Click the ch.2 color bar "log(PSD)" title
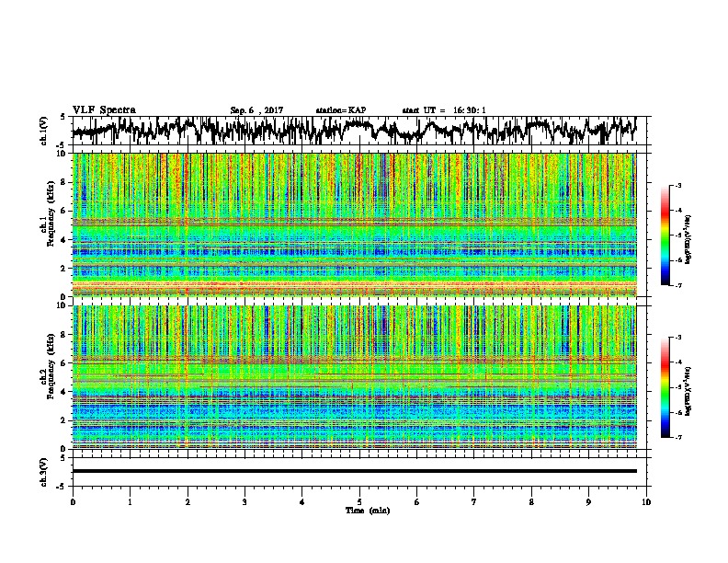 tap(688, 391)
